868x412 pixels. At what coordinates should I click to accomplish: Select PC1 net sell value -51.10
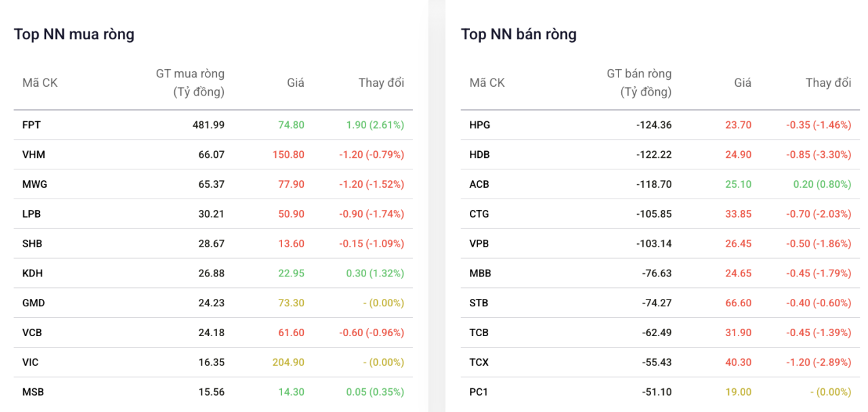pyautogui.click(x=657, y=392)
